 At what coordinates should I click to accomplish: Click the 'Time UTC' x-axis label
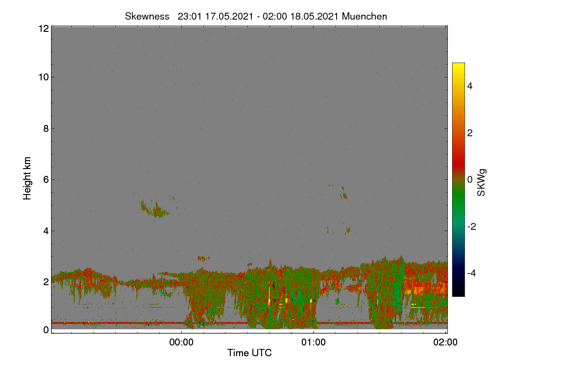point(249,352)
